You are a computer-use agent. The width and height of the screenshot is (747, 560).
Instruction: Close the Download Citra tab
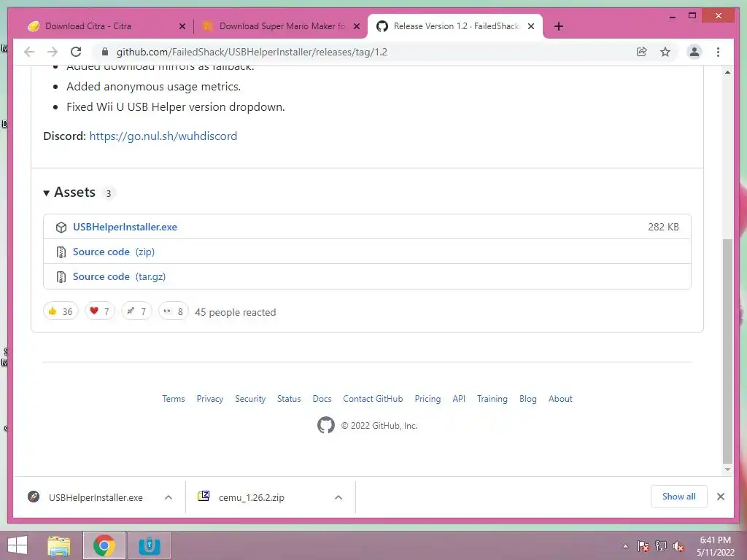pos(182,26)
